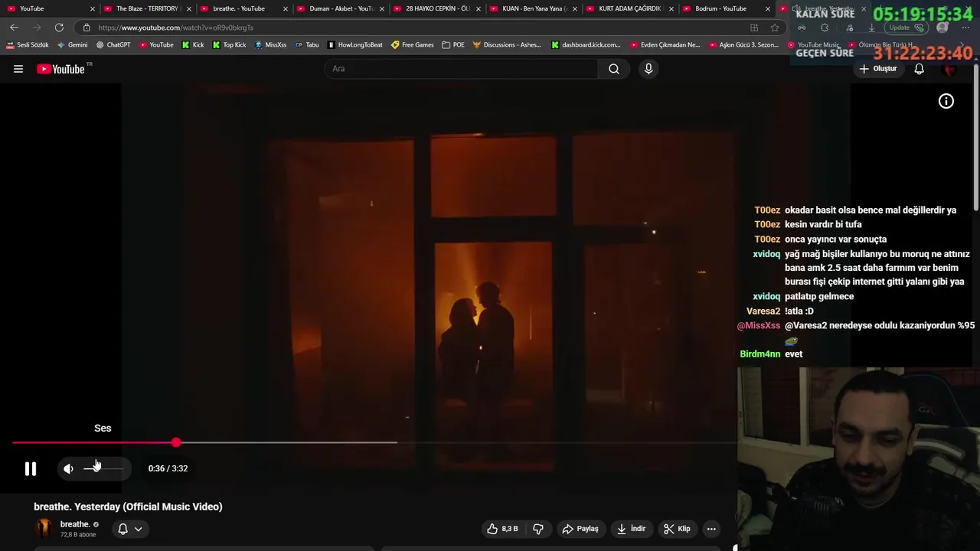Viewport: 980px width, 551px height.
Task: Open the breathe. channel avatar
Action: coord(44,528)
